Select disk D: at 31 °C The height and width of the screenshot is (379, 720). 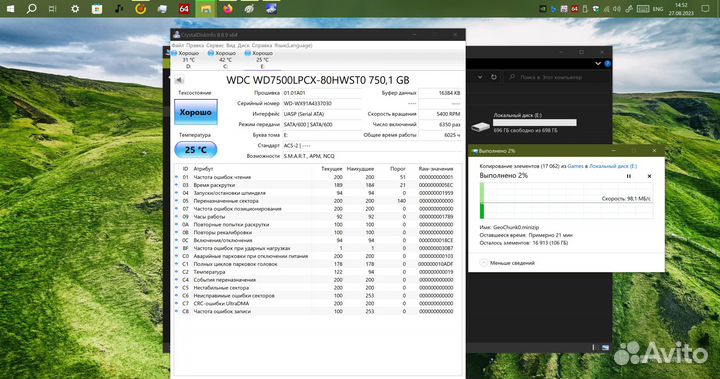pyautogui.click(x=188, y=60)
